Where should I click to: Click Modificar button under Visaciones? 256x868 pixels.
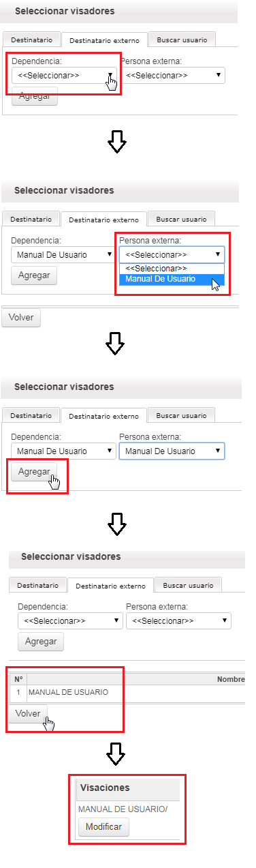pyautogui.click(x=104, y=826)
